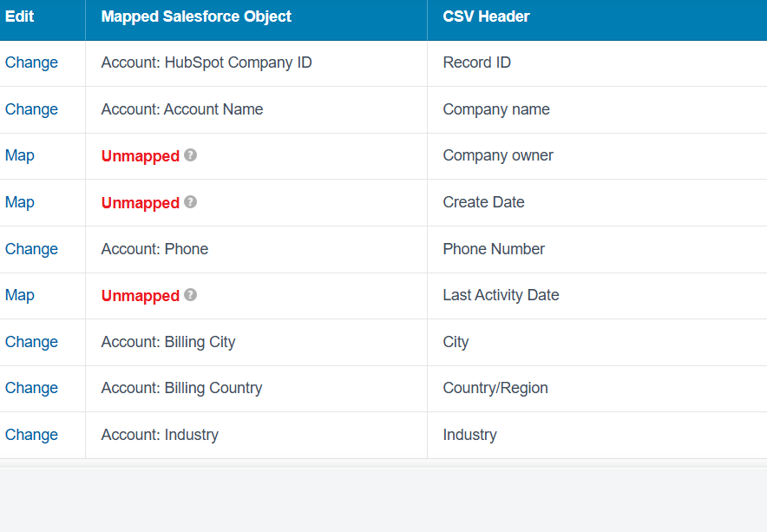Change mapping for Company name row
The image size is (767, 532).
click(31, 109)
